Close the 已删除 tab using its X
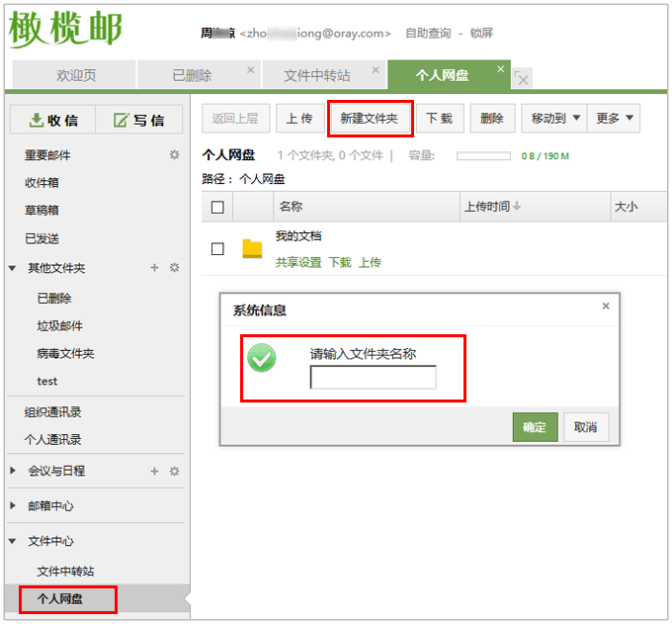 [x=250, y=70]
